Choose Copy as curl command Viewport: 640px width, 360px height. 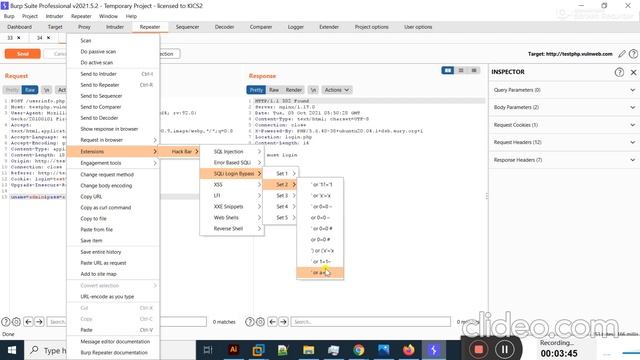click(x=113, y=207)
